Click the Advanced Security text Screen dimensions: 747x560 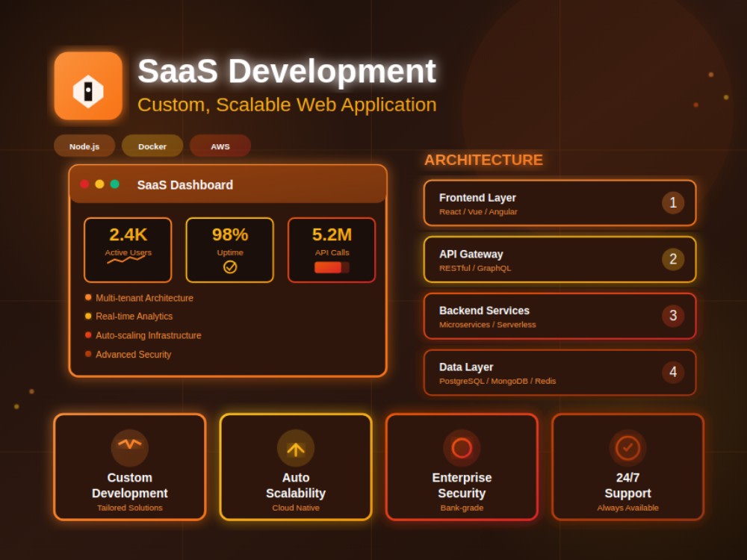134,354
